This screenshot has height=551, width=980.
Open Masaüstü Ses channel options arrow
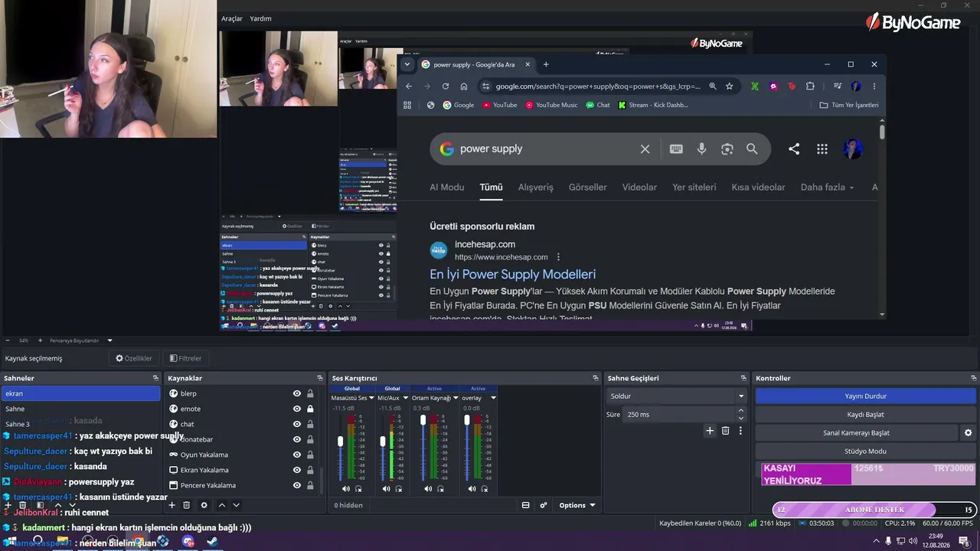pos(371,398)
